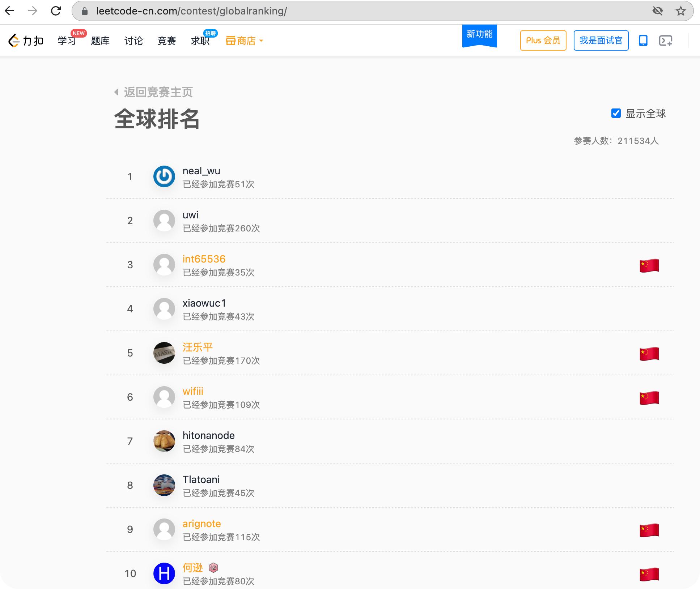Open the 讨论 navigation item

coord(133,41)
